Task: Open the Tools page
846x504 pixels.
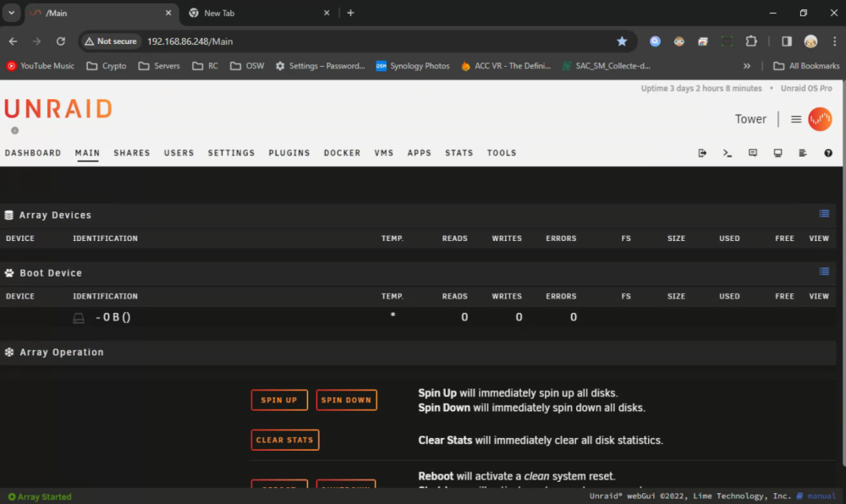Action: (502, 153)
